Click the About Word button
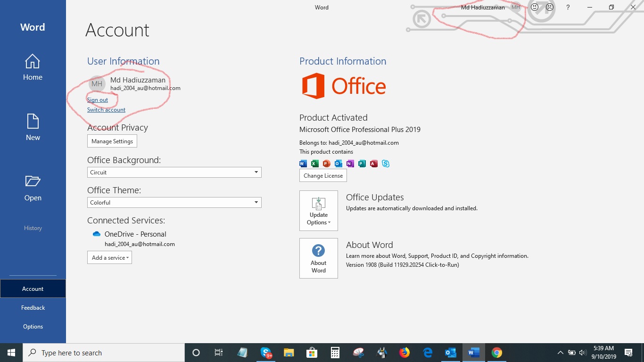 (319, 258)
